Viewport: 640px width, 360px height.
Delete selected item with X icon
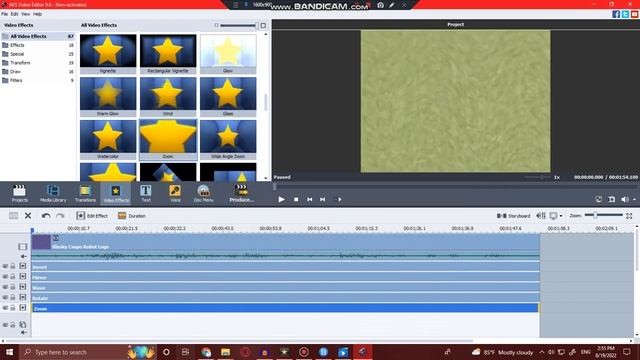(x=28, y=216)
